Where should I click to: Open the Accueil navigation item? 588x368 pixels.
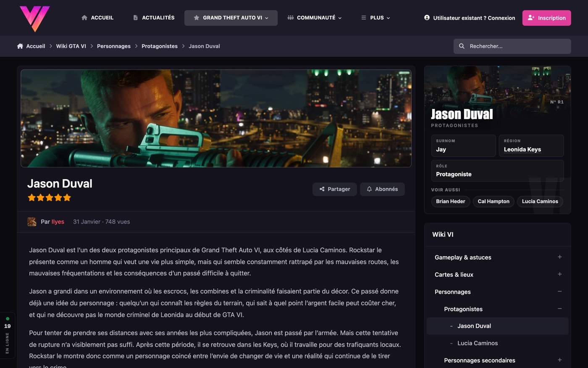(x=97, y=18)
